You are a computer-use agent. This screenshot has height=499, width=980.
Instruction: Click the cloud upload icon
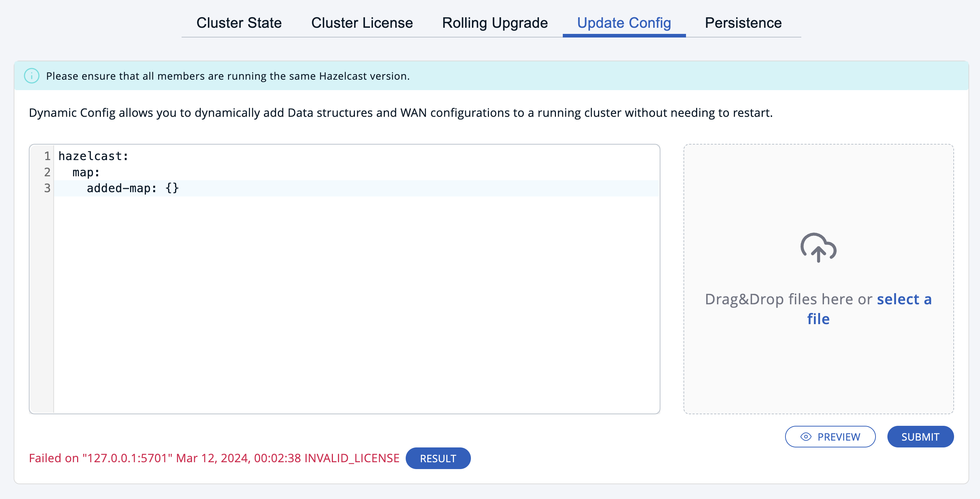pos(818,247)
